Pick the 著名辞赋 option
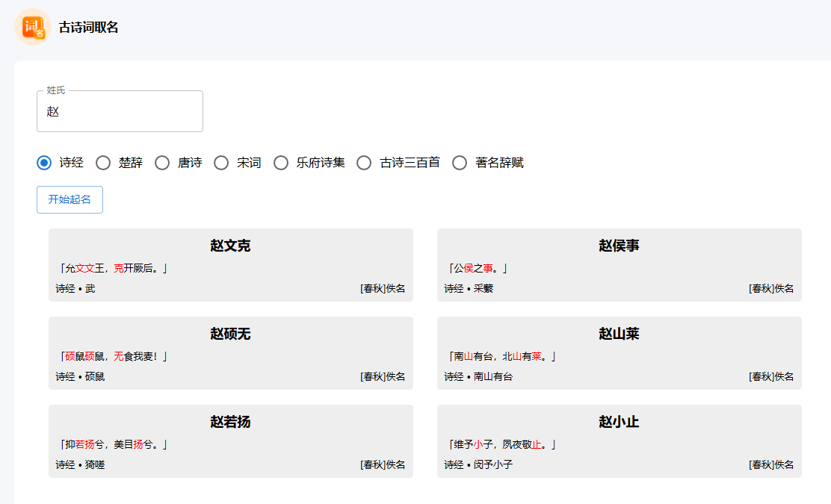Viewport: 831px width, 504px height. [460, 162]
